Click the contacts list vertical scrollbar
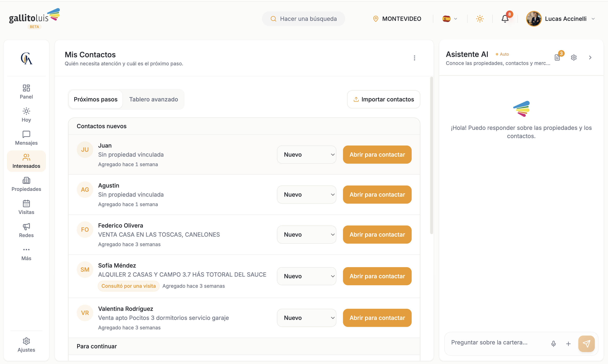 pos(431,156)
